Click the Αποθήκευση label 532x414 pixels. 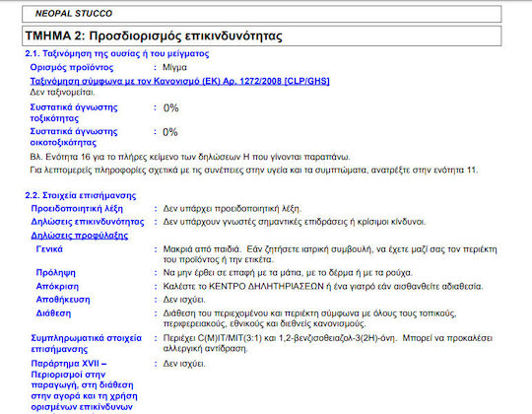tap(63, 300)
